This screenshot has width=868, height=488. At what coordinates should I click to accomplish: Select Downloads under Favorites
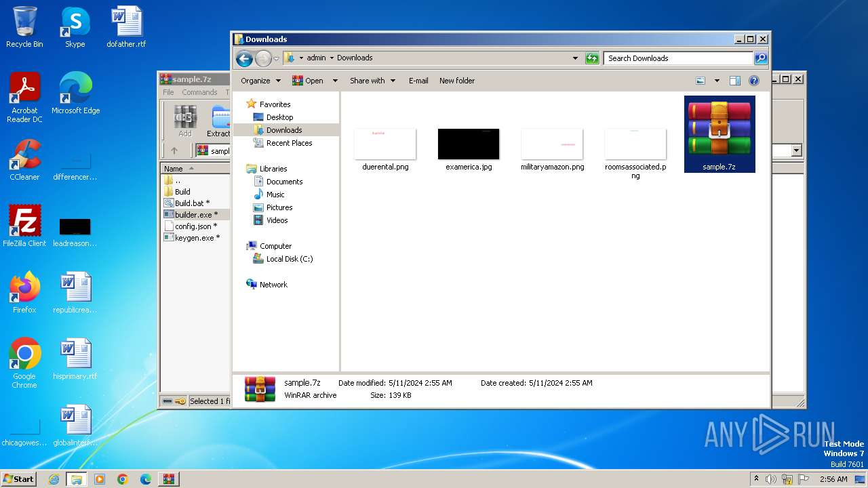click(x=284, y=130)
